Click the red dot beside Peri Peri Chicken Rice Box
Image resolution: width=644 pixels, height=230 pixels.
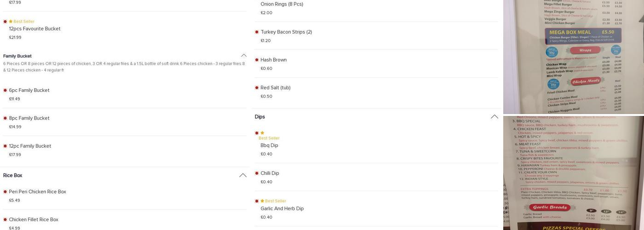pyautogui.click(x=5, y=192)
